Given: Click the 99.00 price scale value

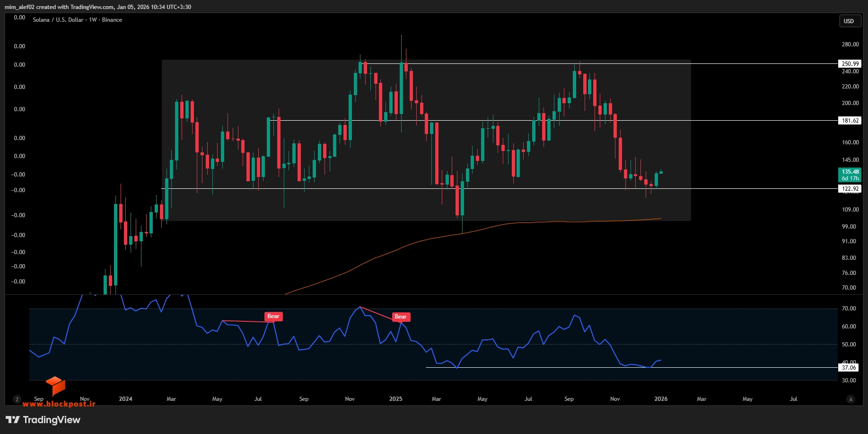Looking at the screenshot, I should coord(849,227).
